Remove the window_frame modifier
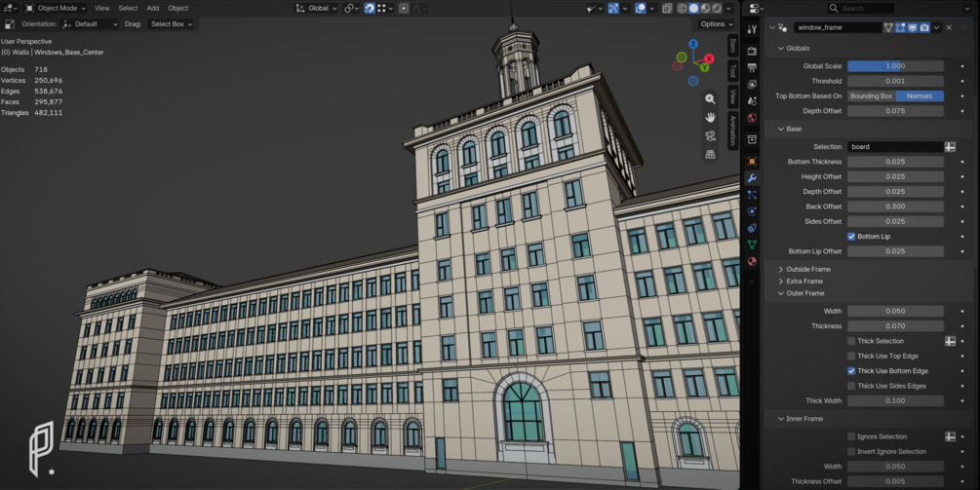980x490 pixels. pyautogui.click(x=949, y=27)
